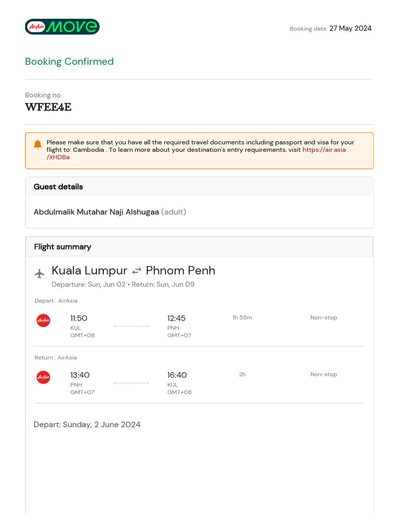399x532 pixels.
Task: Click the round-trip arrows icon between cities
Action: pyautogui.click(x=137, y=271)
